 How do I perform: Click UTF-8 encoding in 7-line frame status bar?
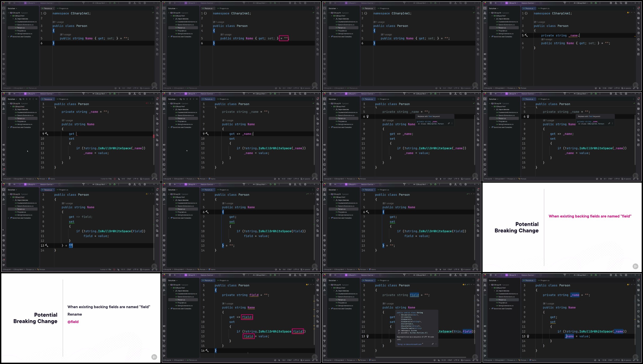click(x=617, y=88)
